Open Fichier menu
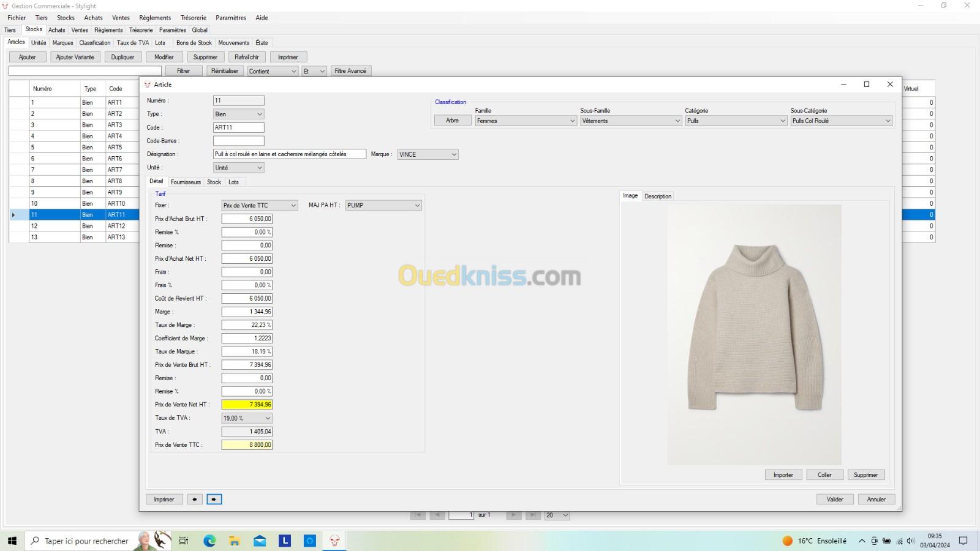Viewport: 980px width, 551px height. 17,18
